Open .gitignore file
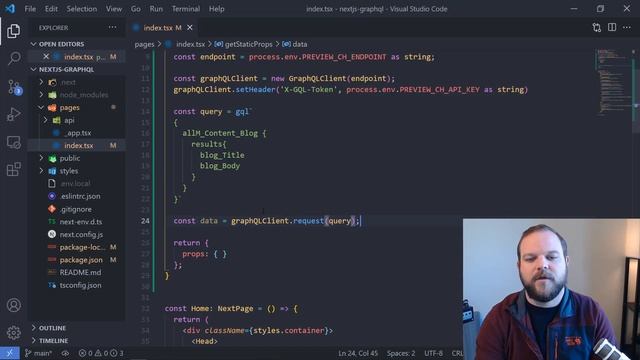Screen dimensions: 640x360 tap(76, 209)
